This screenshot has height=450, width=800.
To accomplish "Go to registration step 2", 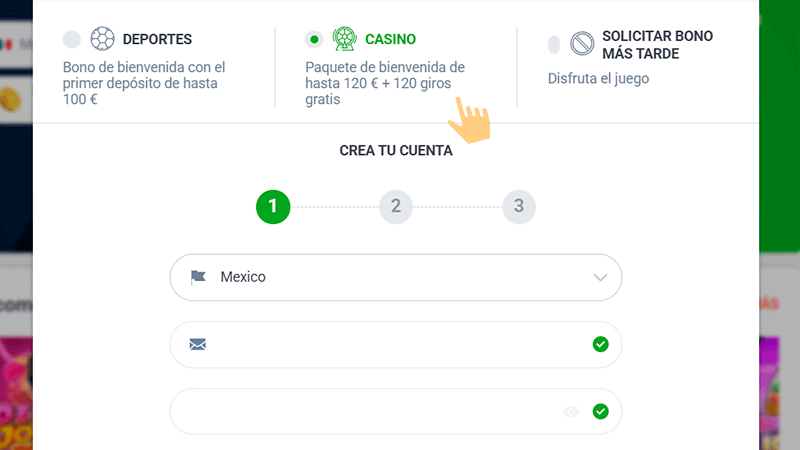I will coord(396,207).
